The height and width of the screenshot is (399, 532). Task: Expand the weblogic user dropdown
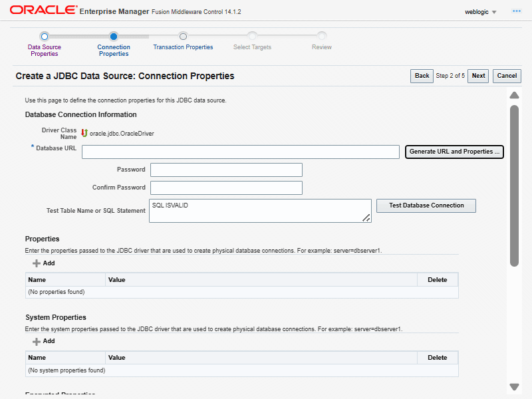click(x=481, y=12)
